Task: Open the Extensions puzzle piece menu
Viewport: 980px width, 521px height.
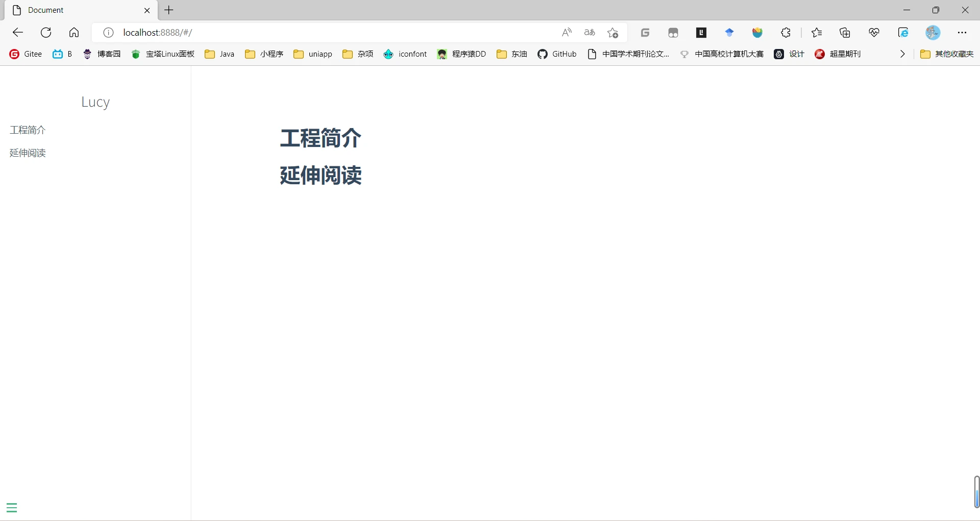Action: coord(786,33)
